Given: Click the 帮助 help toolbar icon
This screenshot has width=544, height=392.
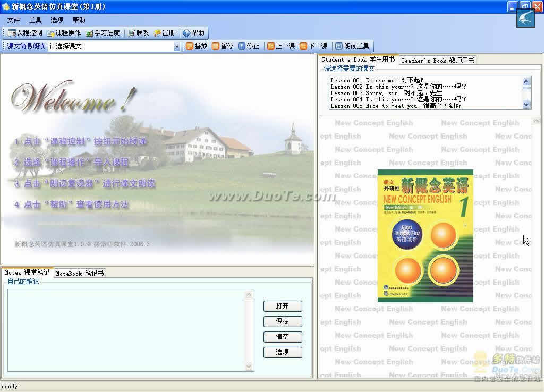Looking at the screenshot, I should point(193,33).
